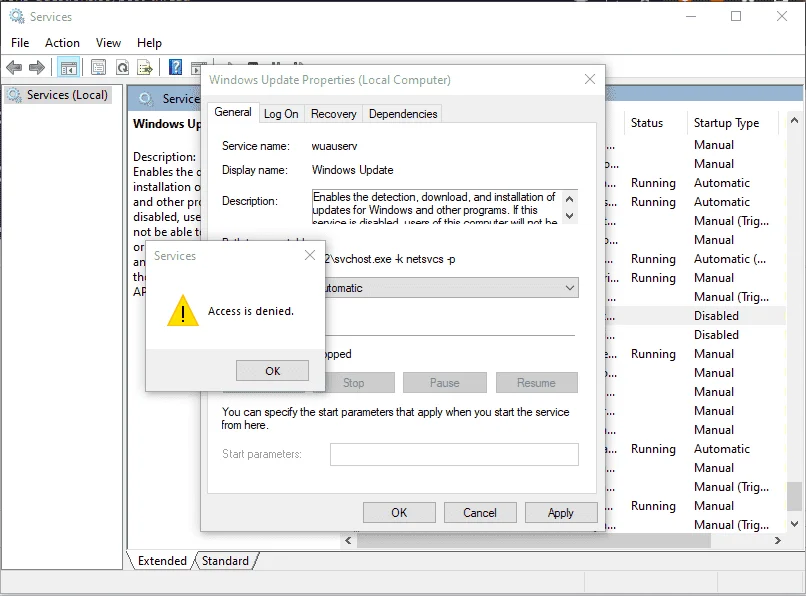Close the Access is denied dialog with the X
Viewport: 806px width, 596px height.
[310, 255]
